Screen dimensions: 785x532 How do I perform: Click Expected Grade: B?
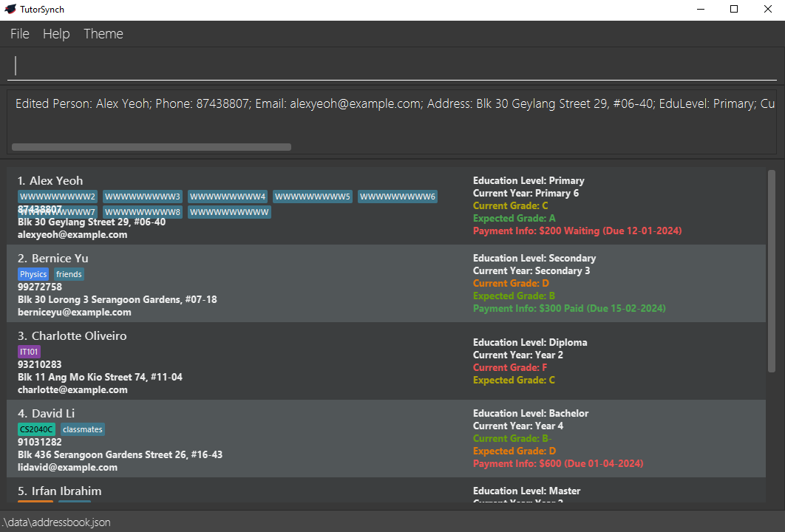pos(514,296)
